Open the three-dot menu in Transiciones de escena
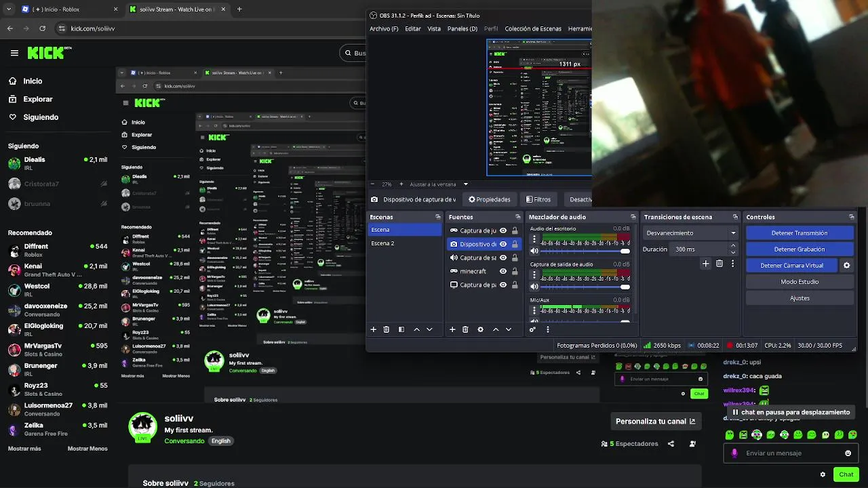The image size is (868, 488). pos(732,264)
